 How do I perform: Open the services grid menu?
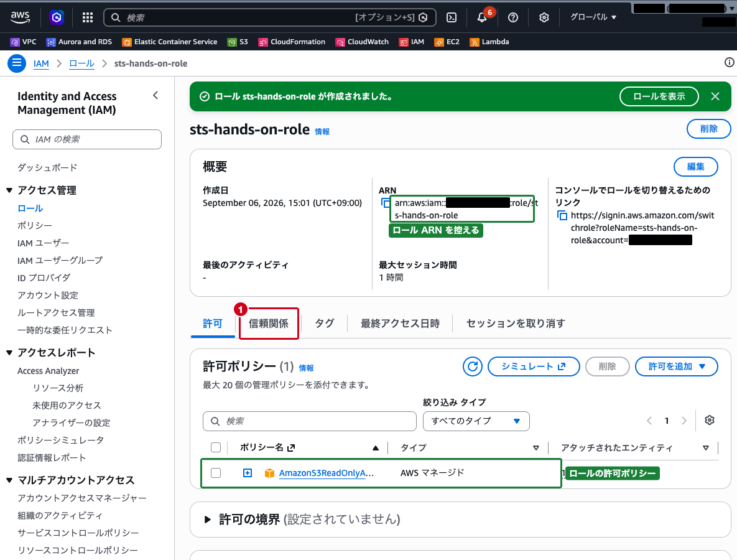click(x=88, y=17)
